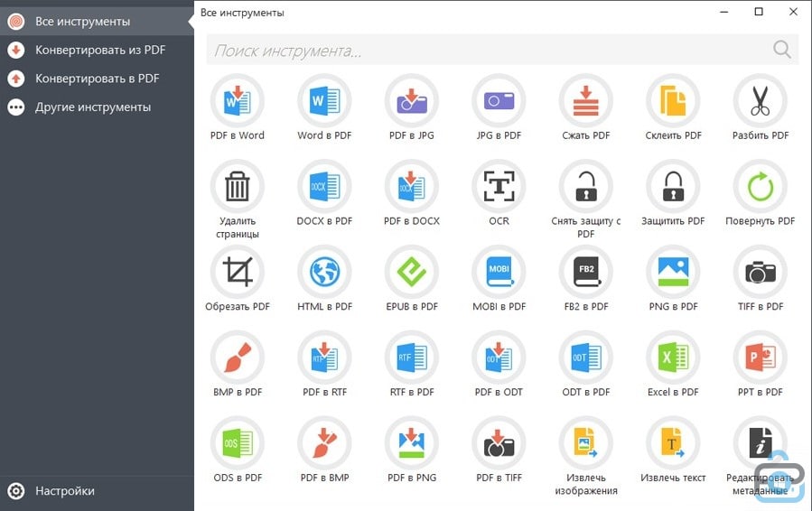Close the application window

click(793, 12)
